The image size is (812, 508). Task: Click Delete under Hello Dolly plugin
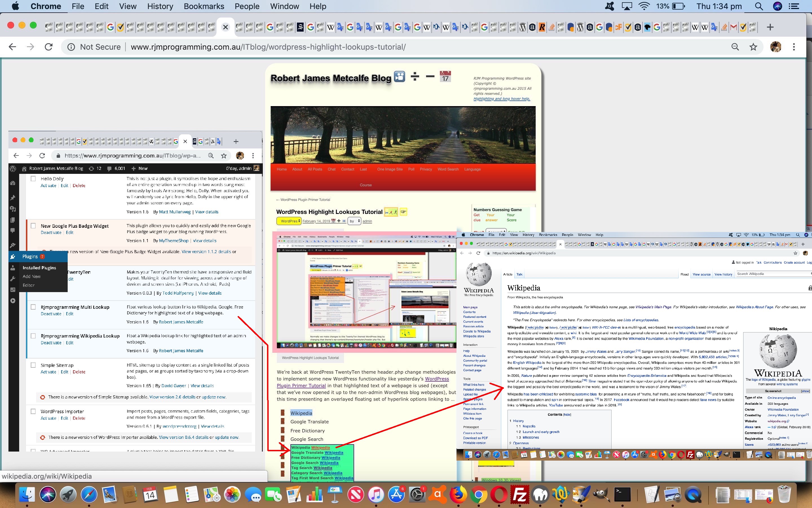point(79,185)
